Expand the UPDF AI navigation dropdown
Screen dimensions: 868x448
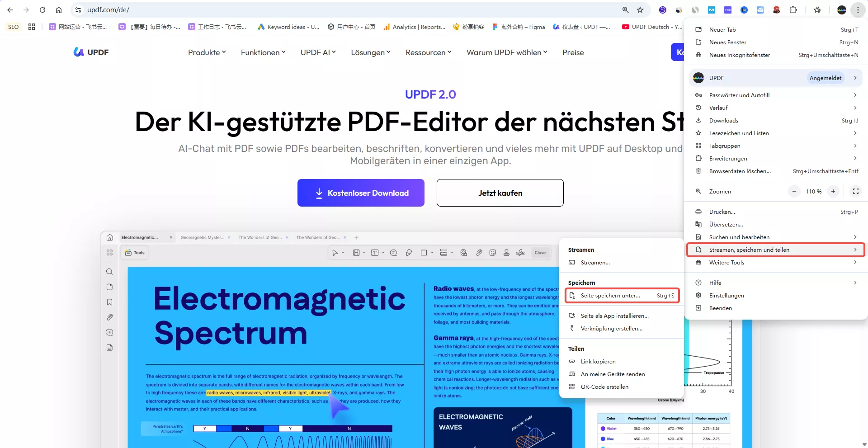point(318,52)
